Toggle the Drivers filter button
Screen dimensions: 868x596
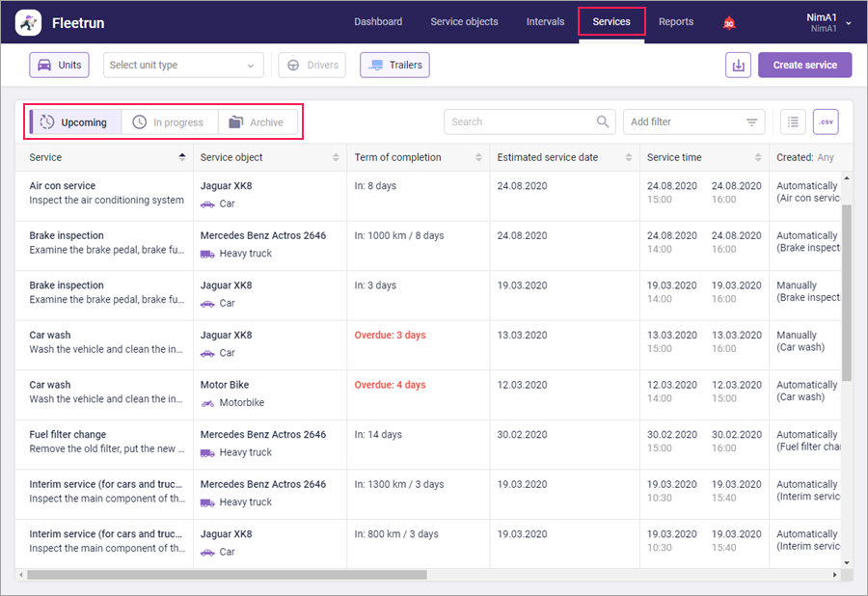pyautogui.click(x=312, y=66)
